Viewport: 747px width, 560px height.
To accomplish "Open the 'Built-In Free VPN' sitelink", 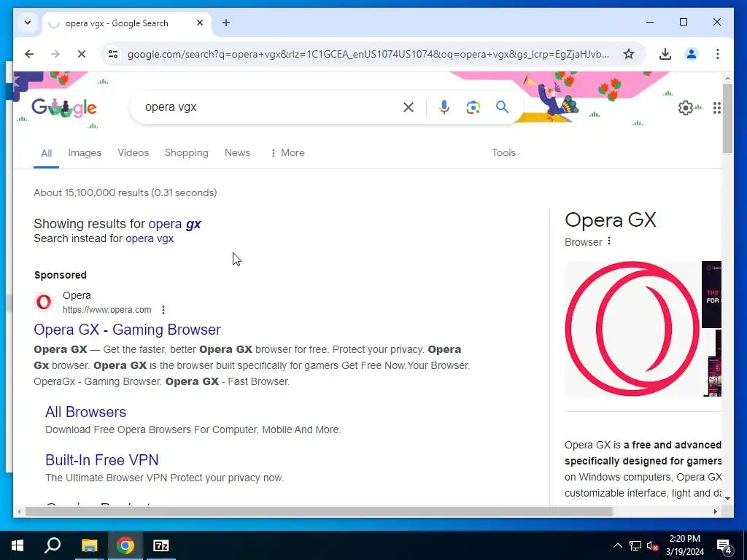I will pyautogui.click(x=102, y=460).
